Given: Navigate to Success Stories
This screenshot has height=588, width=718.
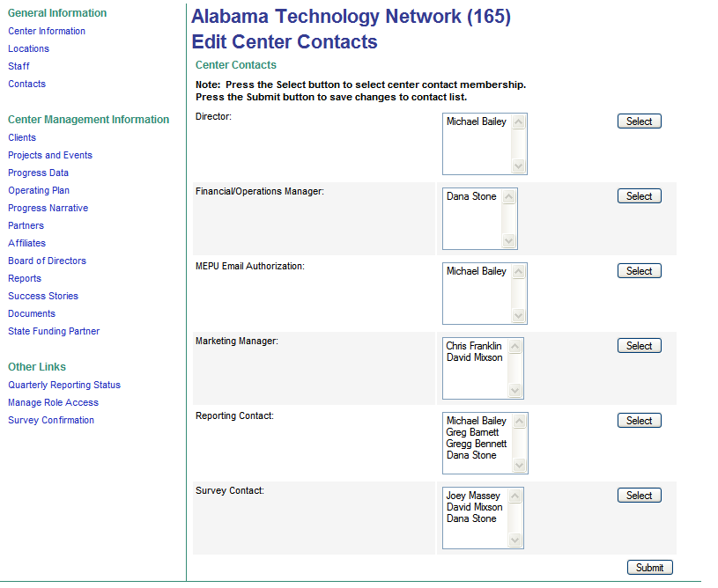Looking at the screenshot, I should [x=43, y=296].
